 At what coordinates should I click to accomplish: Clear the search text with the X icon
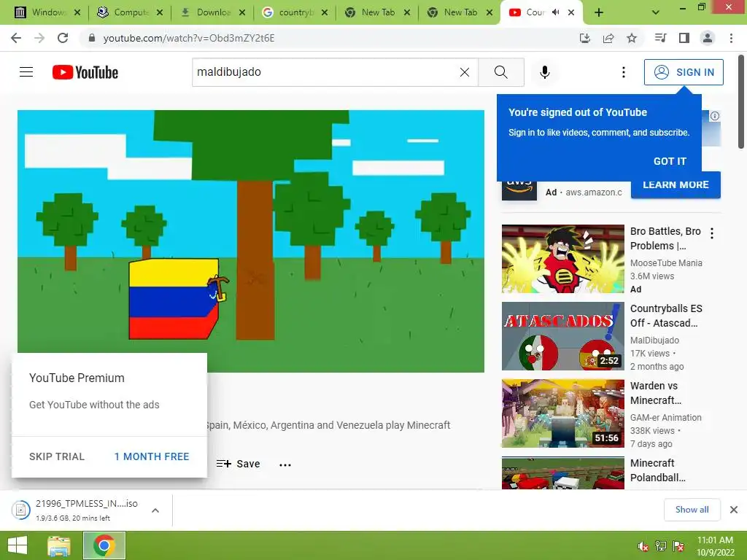pyautogui.click(x=465, y=72)
